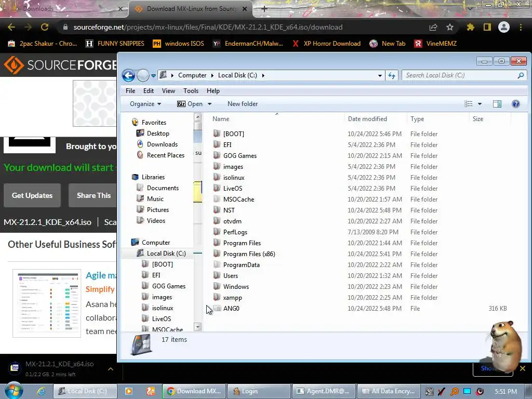Screen dimensions: 532x399
Task: Open recent pages dropdown beside forward arrow
Action: (x=153, y=75)
